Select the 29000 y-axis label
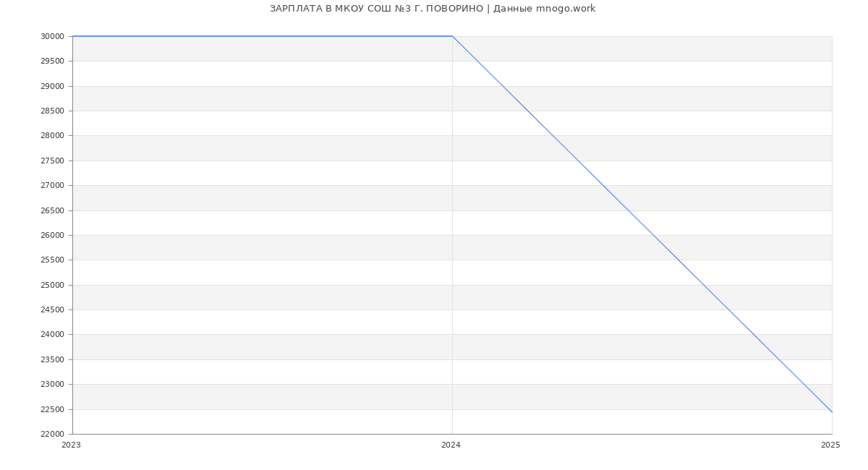Viewport: 868px width, 470px height. (x=52, y=86)
